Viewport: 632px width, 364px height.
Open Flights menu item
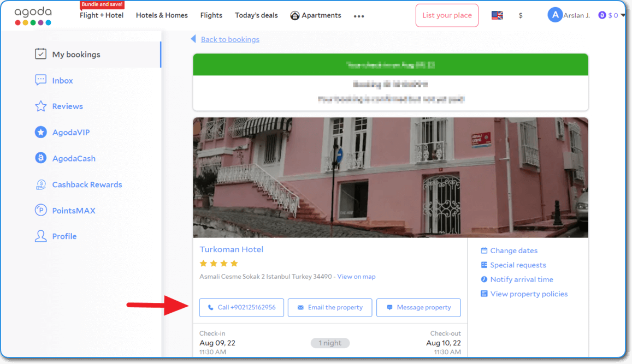coord(211,15)
